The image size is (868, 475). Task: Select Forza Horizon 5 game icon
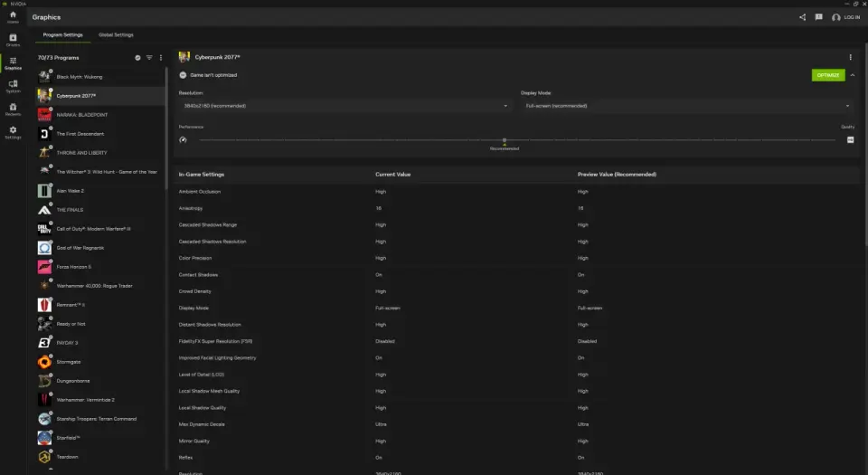point(44,267)
